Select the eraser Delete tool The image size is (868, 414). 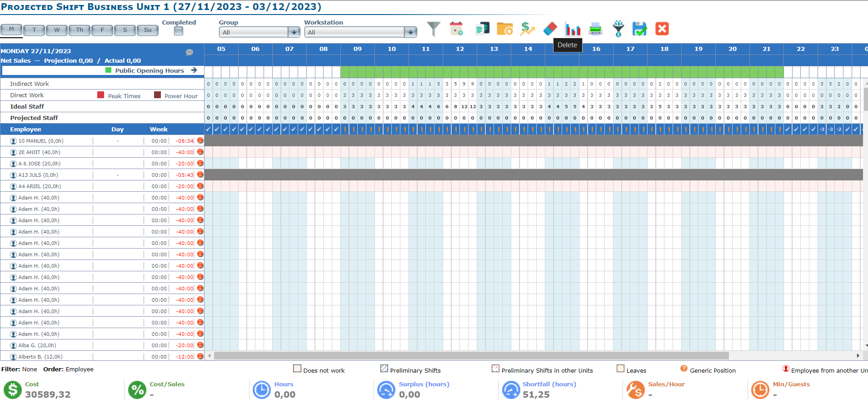[550, 29]
